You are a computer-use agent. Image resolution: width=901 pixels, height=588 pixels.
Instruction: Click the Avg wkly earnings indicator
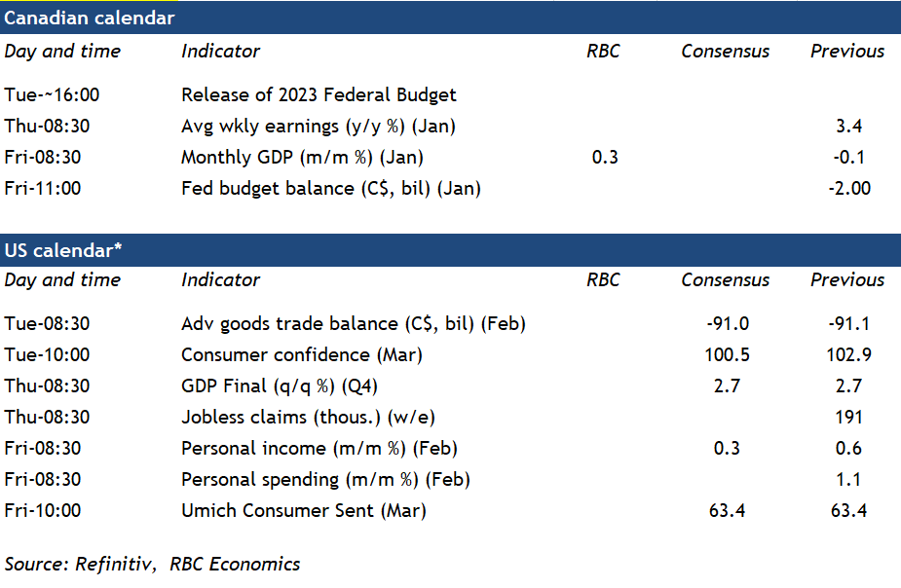319,127
